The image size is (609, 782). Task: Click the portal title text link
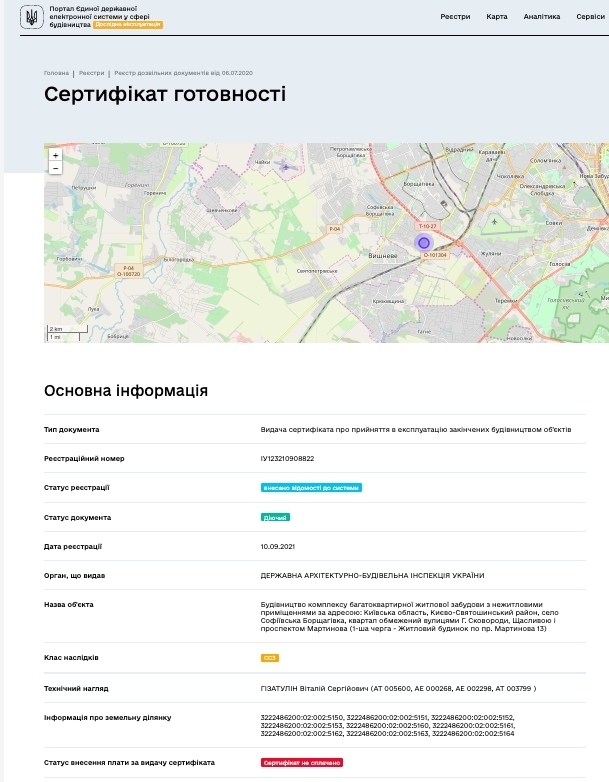tap(99, 16)
